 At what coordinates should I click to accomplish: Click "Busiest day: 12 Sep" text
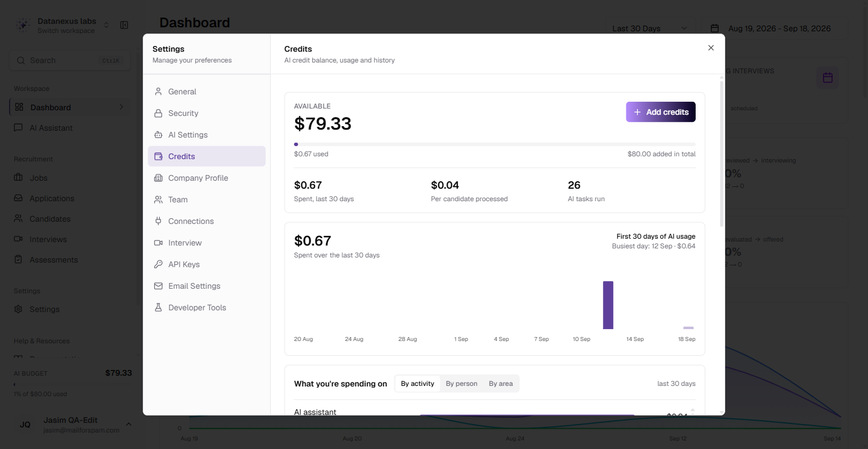654,246
